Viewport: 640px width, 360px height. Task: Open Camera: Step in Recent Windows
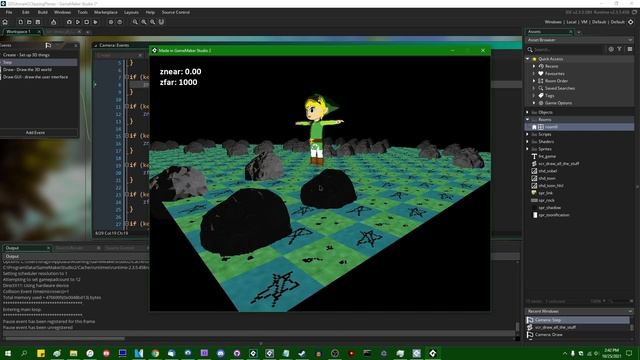pos(578,320)
